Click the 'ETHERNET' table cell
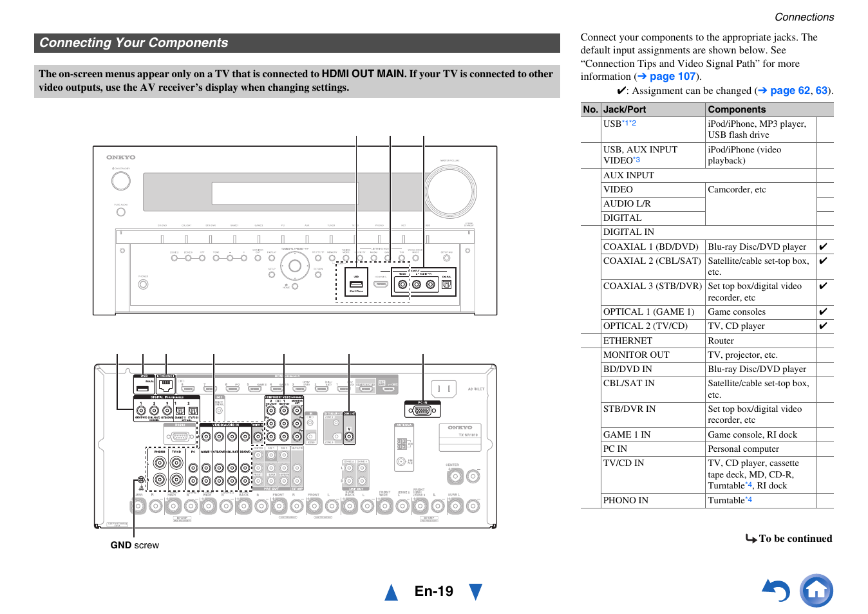The height and width of the screenshot is (614, 868). (653, 340)
